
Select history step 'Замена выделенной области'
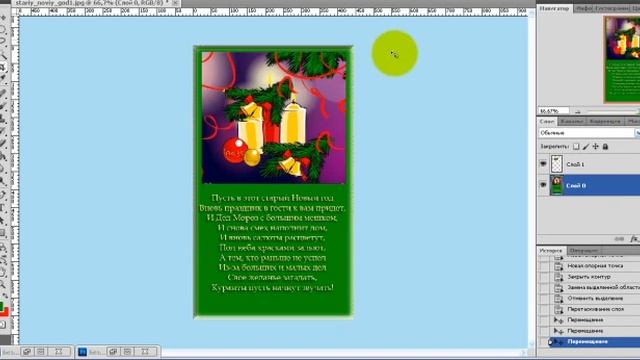[604, 288]
